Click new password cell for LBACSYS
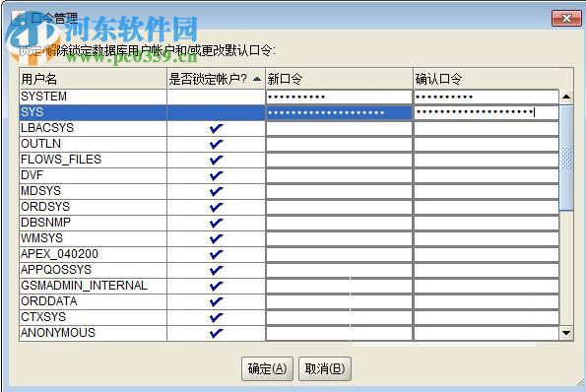Screen dimensions: 586x392 pyautogui.click(x=339, y=129)
